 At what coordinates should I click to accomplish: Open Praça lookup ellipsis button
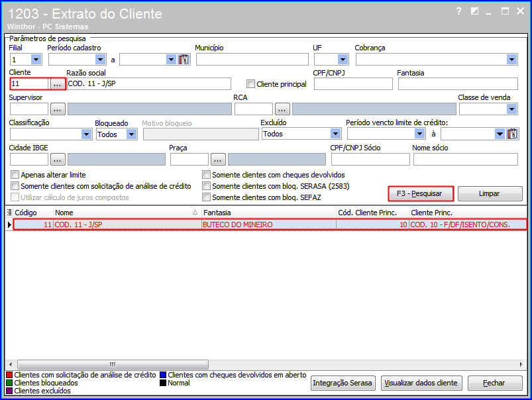tap(218, 160)
